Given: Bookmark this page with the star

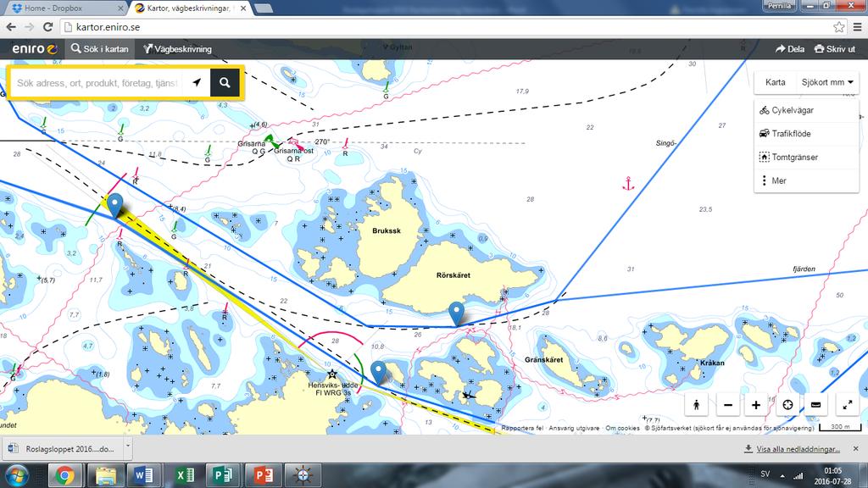Looking at the screenshot, I should 838,26.
